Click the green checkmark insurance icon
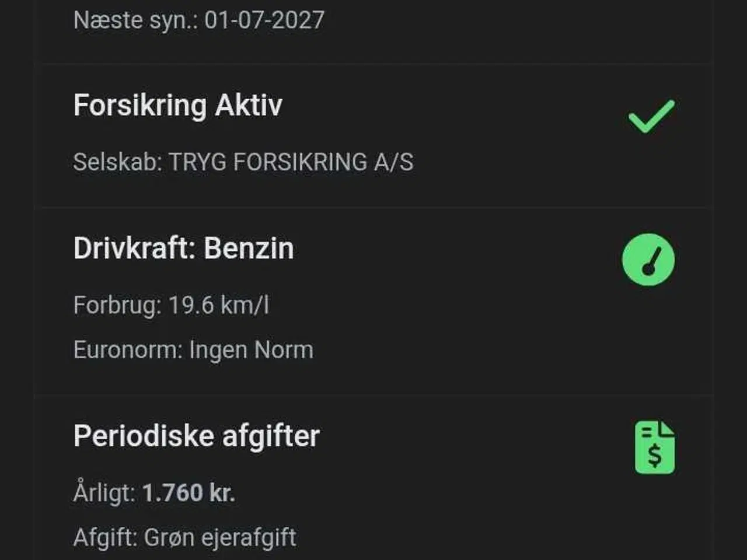747x560 pixels. point(651,116)
